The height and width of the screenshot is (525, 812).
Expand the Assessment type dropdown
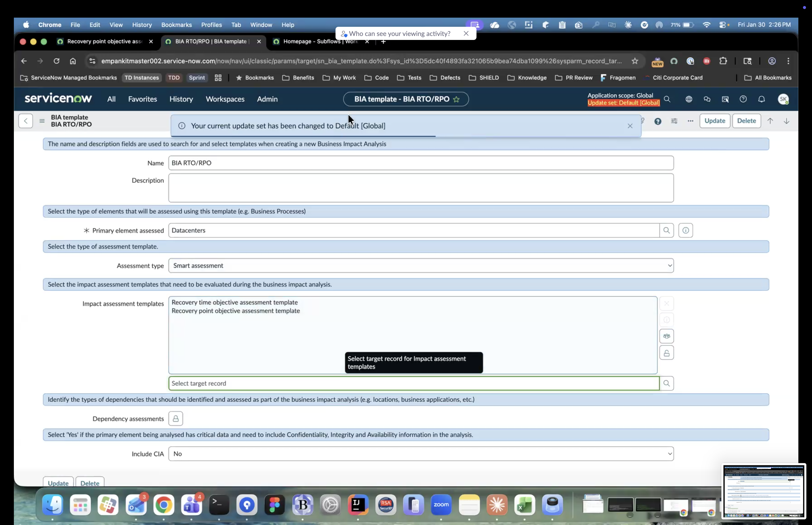tap(421, 266)
